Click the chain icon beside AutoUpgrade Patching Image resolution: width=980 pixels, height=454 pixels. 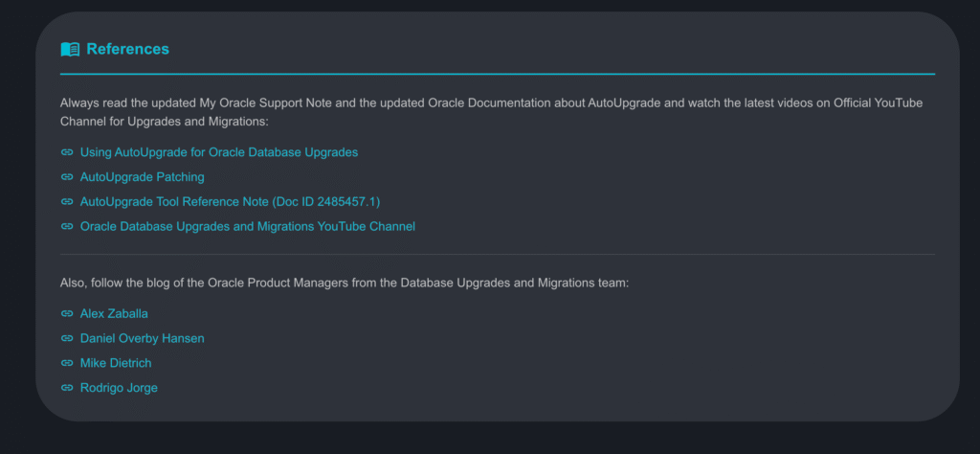(67, 177)
